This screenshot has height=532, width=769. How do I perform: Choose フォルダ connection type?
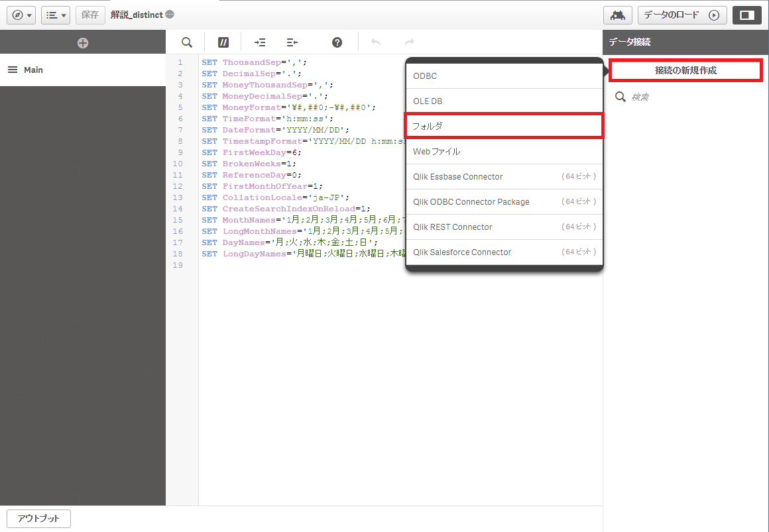point(504,126)
